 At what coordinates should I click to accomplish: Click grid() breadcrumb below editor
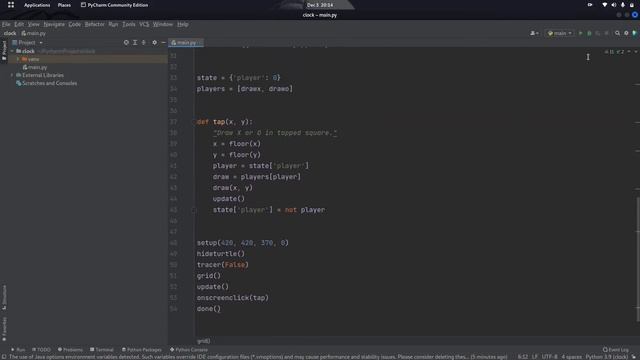click(x=203, y=341)
